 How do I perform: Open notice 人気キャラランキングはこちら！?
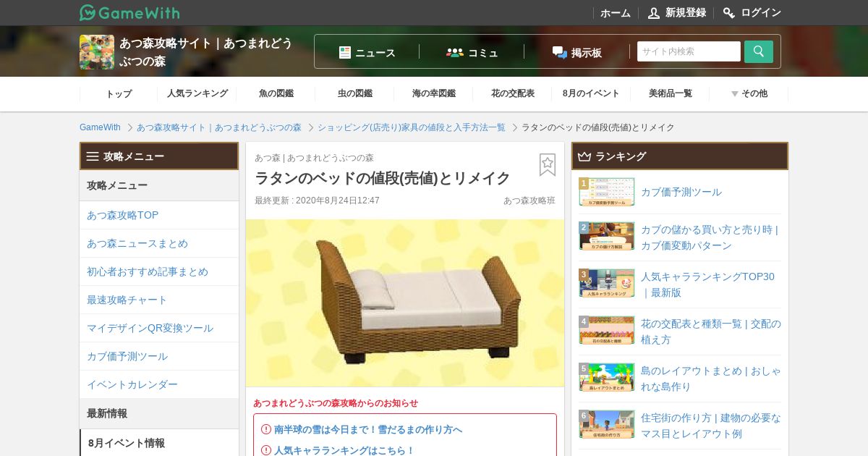(344, 450)
